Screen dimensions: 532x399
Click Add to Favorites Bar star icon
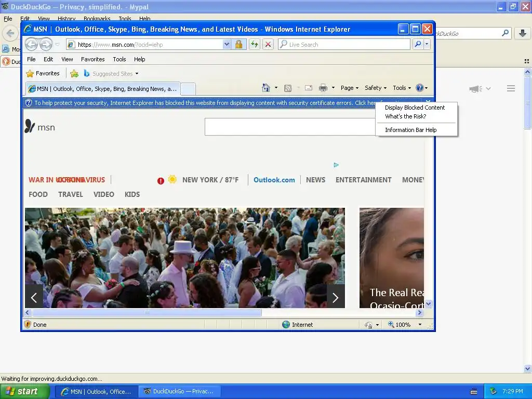pos(74,73)
